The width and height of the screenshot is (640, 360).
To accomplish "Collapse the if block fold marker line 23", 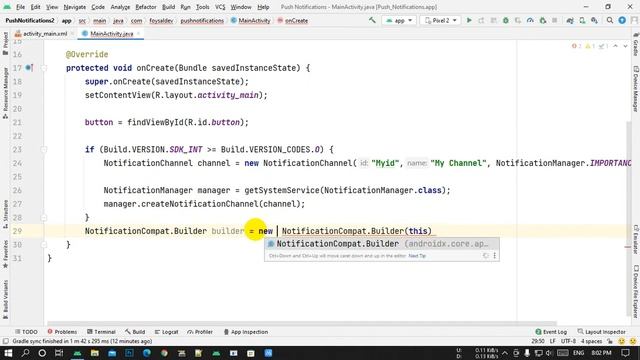I will tap(44, 149).
